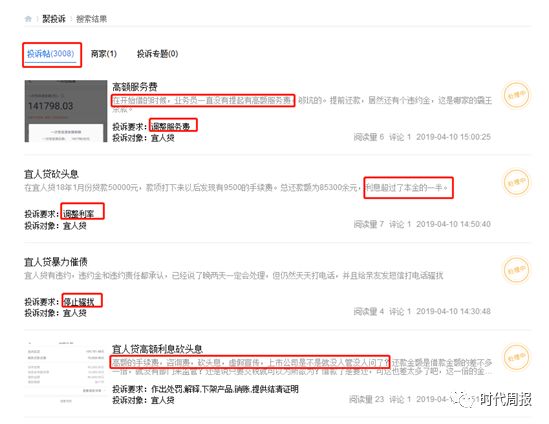549x424 pixels.
Task: Click 处理中 stamp on 高额服务费 post
Action: (516, 95)
